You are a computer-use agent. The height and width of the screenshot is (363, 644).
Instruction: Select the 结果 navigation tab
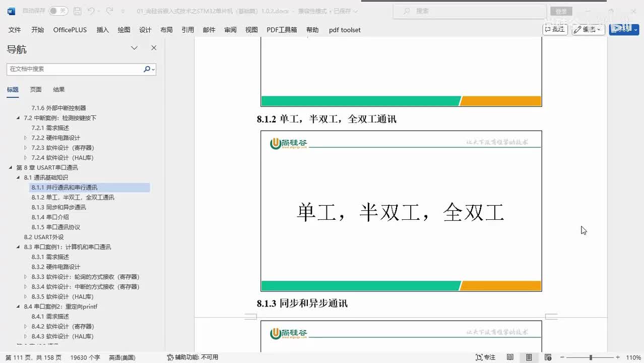coord(59,90)
